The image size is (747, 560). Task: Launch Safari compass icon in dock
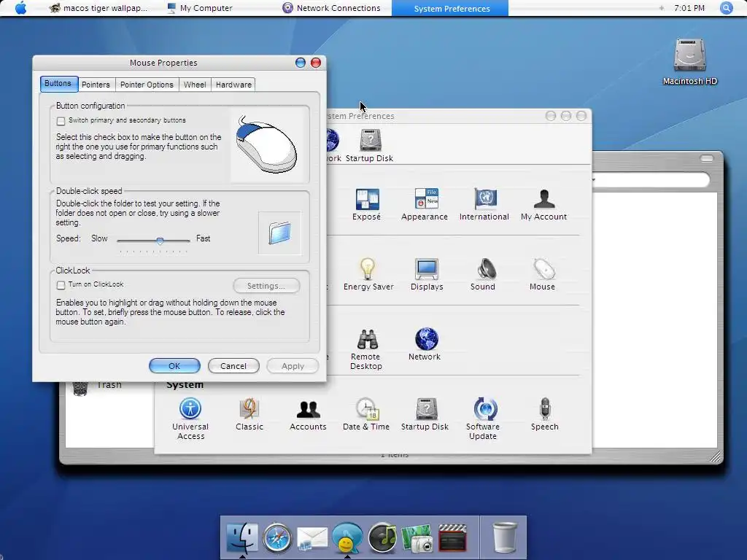click(277, 538)
